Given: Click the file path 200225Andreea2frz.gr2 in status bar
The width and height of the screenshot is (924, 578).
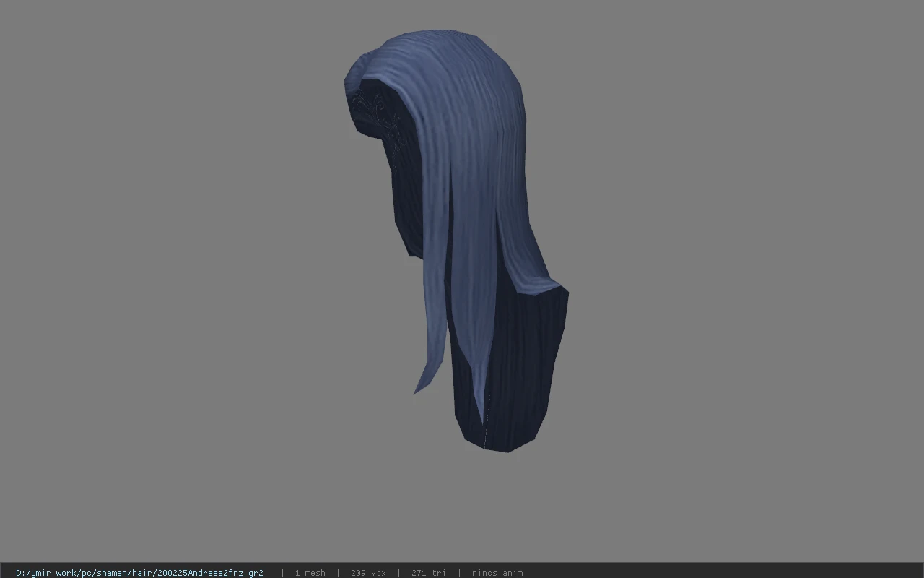Looking at the screenshot, I should 139,573.
